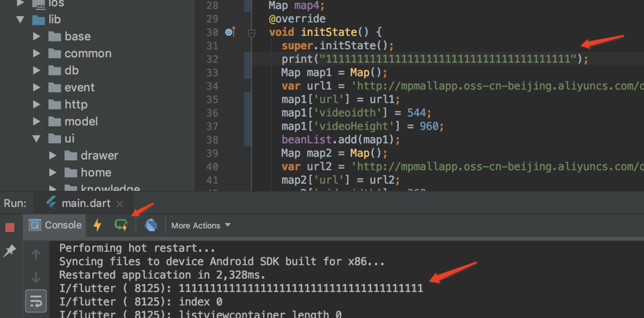Click line number 32 in editor gutter
The height and width of the screenshot is (318, 644).
[x=212, y=59]
